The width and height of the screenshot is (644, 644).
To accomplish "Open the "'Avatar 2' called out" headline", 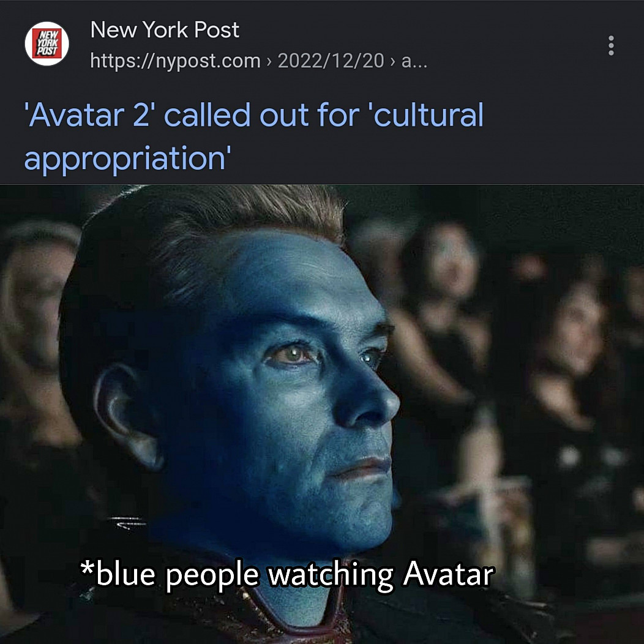I will click(x=253, y=136).
